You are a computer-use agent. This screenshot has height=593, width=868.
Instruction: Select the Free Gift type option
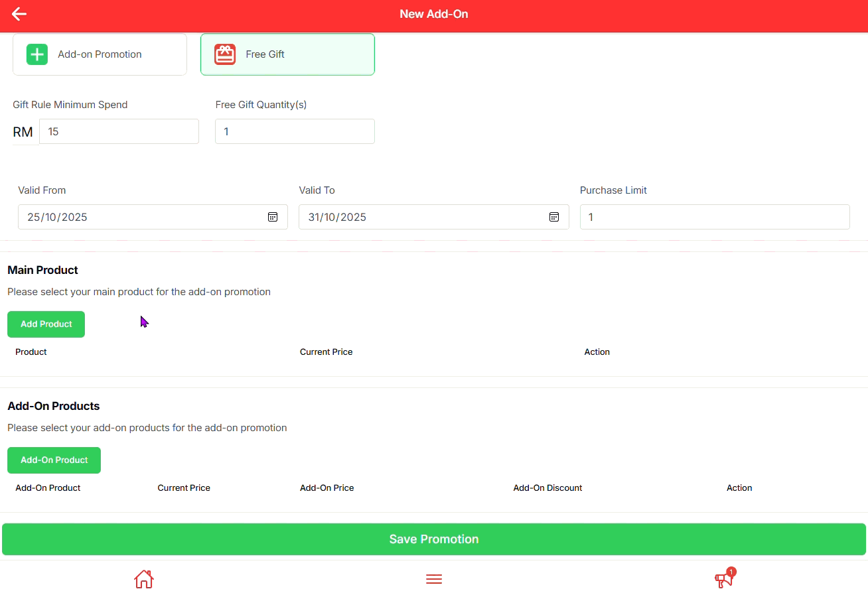287,54
